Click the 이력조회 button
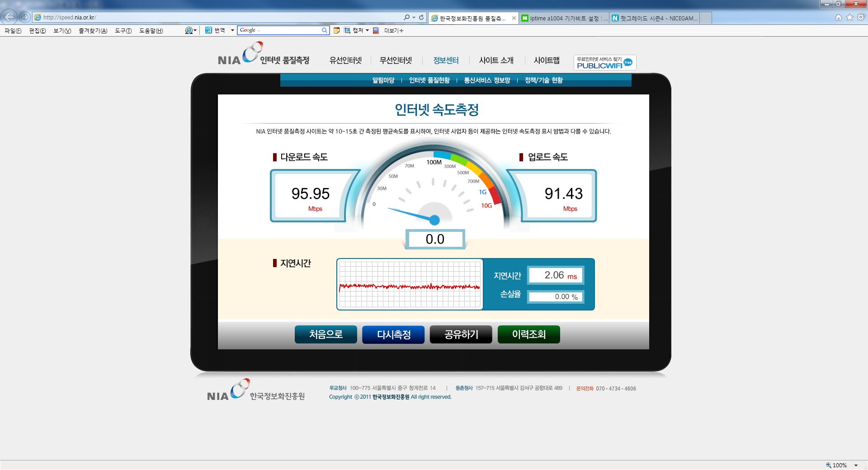Viewport: 868px width, 470px height. tap(528, 334)
